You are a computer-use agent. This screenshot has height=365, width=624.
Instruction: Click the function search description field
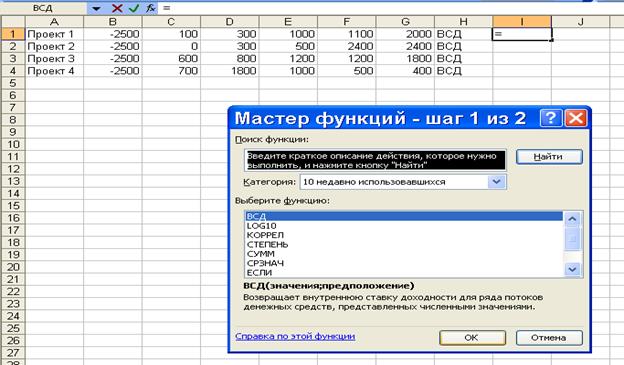[x=375, y=160]
